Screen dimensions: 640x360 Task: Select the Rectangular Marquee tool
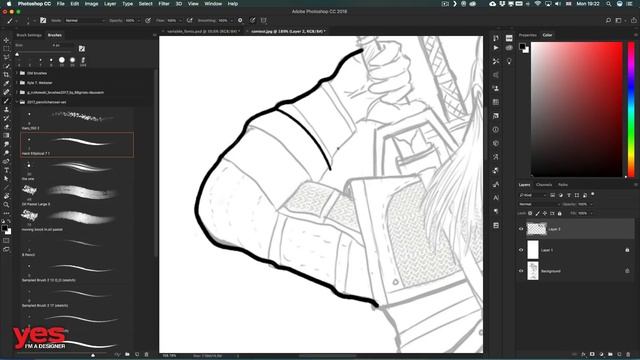point(6,49)
